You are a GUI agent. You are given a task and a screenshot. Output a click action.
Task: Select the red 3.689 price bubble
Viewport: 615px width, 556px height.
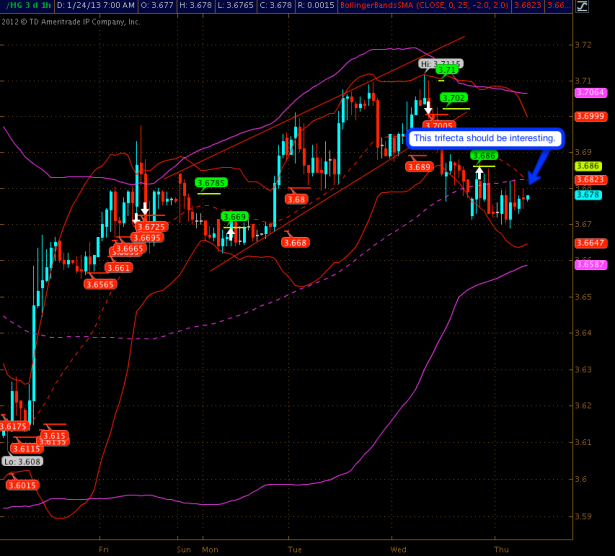click(419, 167)
